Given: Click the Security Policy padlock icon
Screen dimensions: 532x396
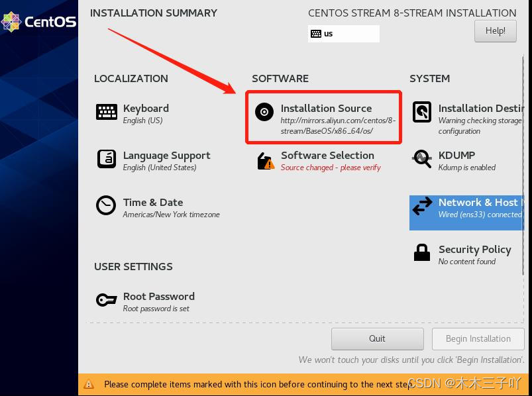Looking at the screenshot, I should pyautogui.click(x=422, y=253).
